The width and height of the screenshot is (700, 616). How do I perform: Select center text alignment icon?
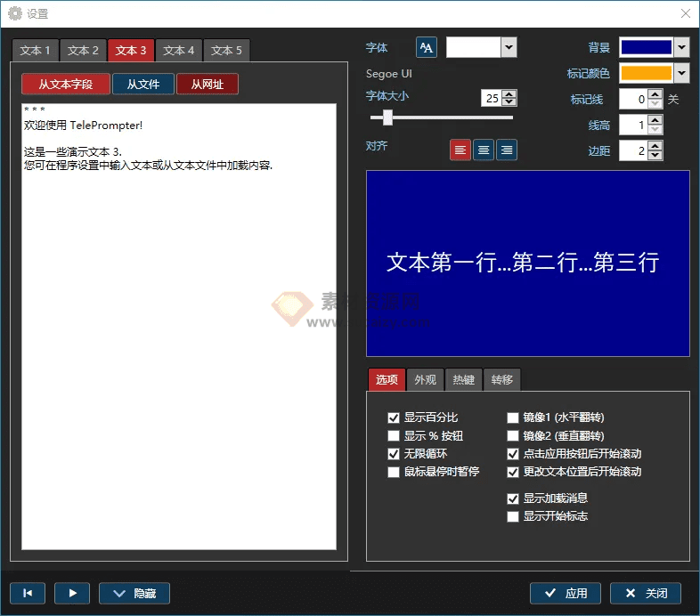pos(484,150)
